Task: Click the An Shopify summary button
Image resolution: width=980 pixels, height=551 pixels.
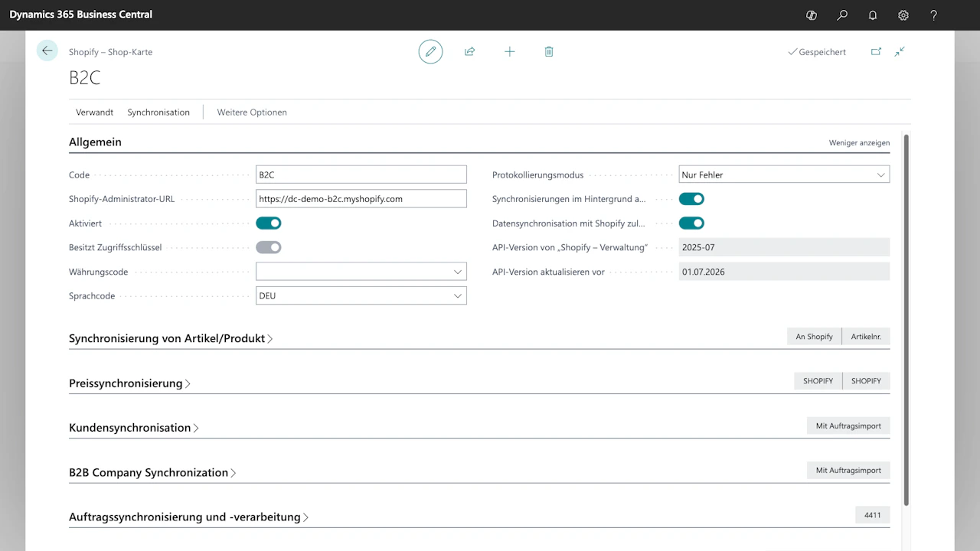Action: pos(814,337)
